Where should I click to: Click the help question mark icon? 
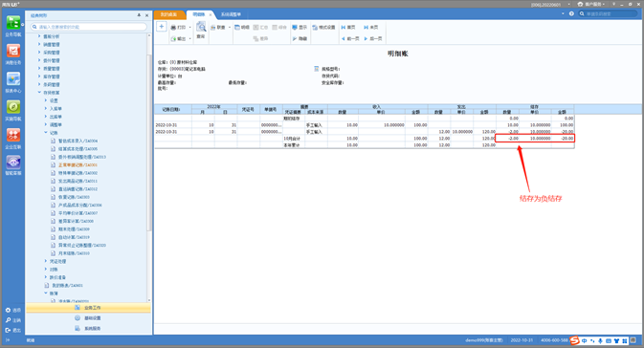(x=571, y=13)
